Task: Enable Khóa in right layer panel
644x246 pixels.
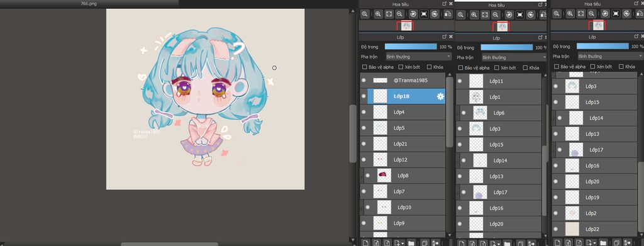Action: click(x=621, y=67)
